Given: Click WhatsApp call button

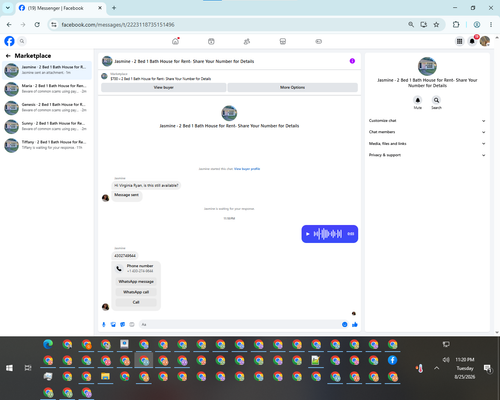Looking at the screenshot, I should tap(136, 292).
